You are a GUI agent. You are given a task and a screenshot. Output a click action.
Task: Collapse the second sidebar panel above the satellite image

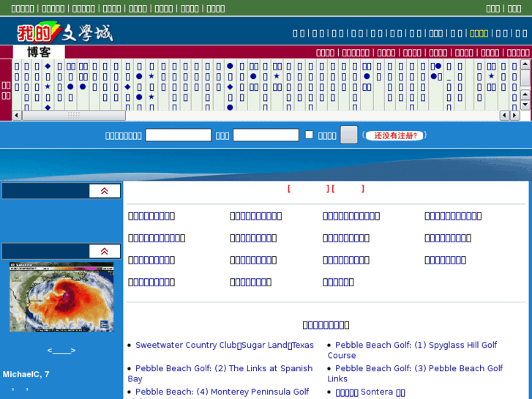pyautogui.click(x=105, y=251)
